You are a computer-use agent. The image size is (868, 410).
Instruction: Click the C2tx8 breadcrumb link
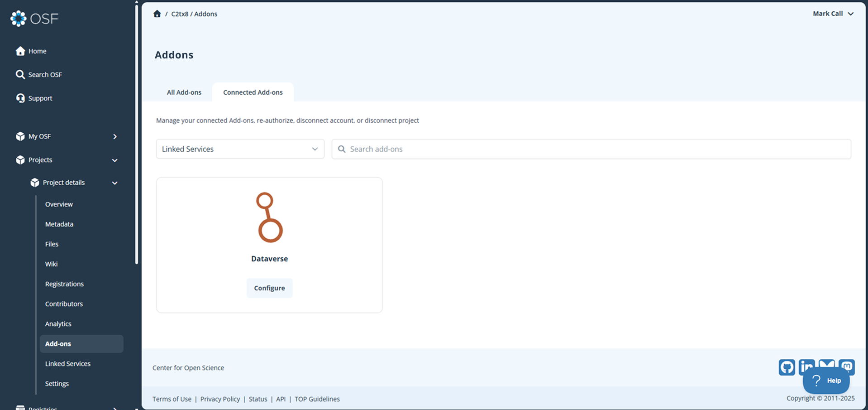tap(180, 14)
